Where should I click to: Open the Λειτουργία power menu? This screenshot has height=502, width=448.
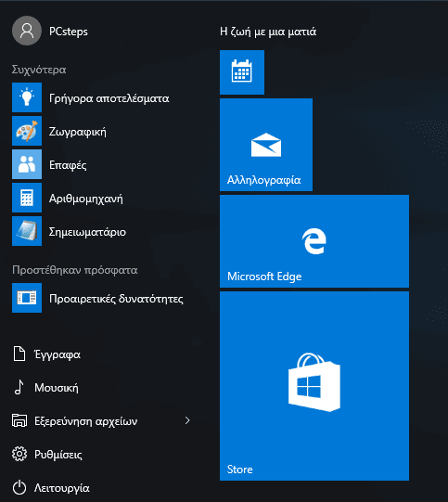(62, 488)
